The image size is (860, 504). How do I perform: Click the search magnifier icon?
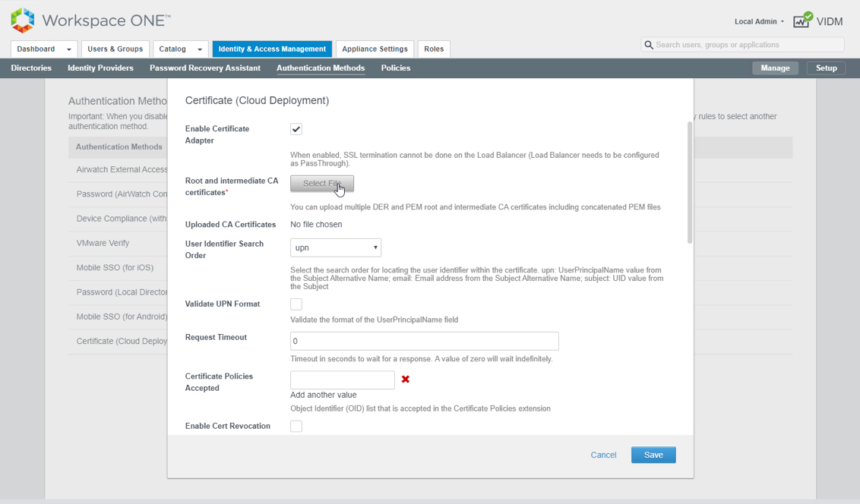coord(649,45)
